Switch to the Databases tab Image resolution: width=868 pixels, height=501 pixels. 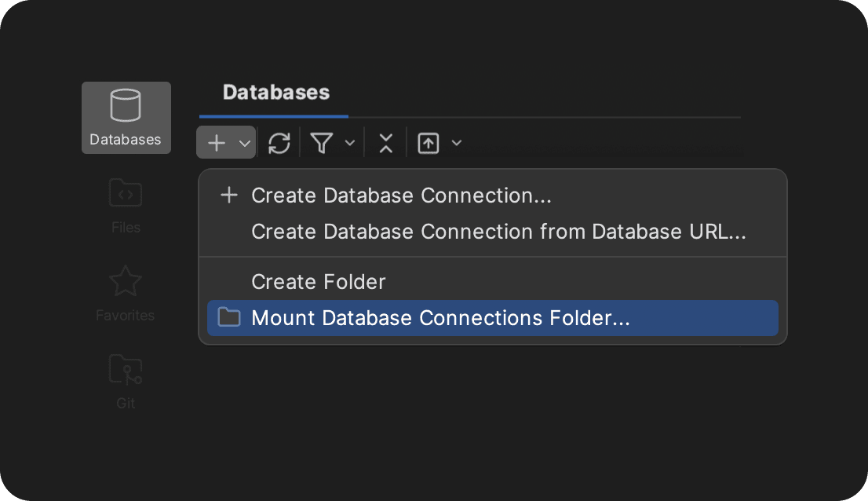coord(275,93)
